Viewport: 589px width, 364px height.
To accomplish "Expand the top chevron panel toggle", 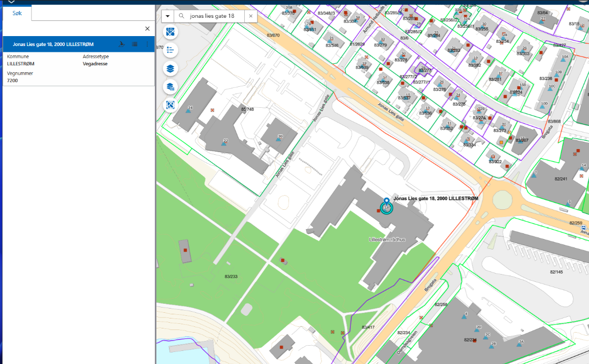I will coord(12,2).
